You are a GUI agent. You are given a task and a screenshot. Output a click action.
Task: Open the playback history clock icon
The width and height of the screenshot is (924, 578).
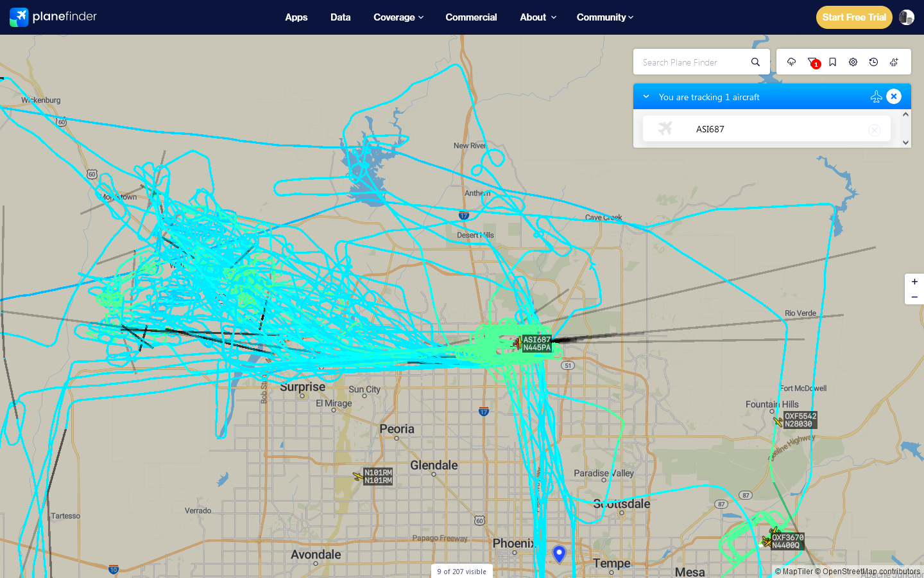coord(873,62)
